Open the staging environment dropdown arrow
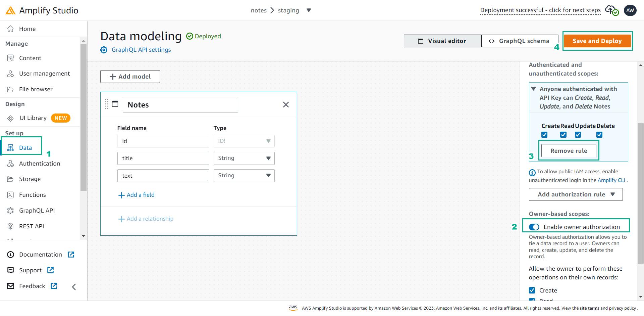Image resolution: width=644 pixels, height=316 pixels. click(x=309, y=10)
